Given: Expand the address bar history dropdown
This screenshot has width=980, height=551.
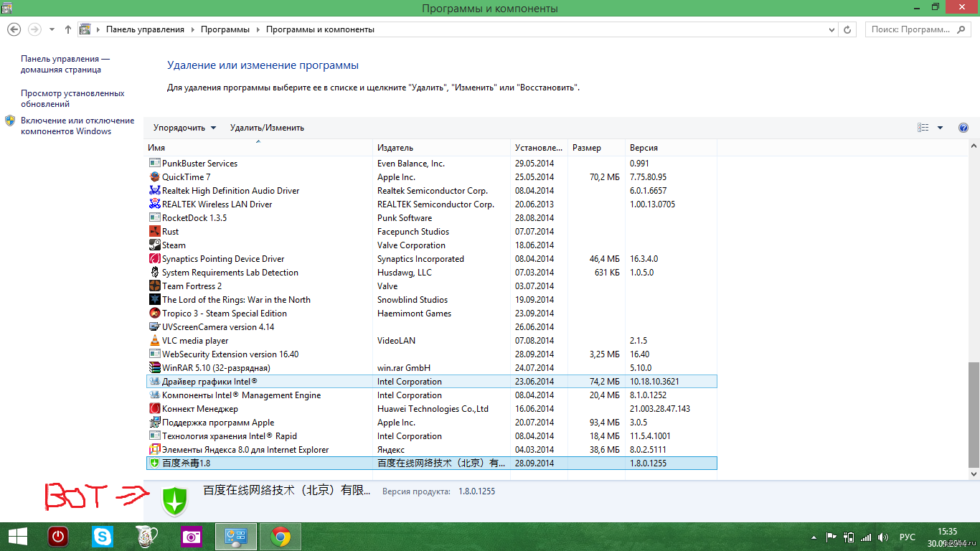Looking at the screenshot, I should [x=831, y=29].
